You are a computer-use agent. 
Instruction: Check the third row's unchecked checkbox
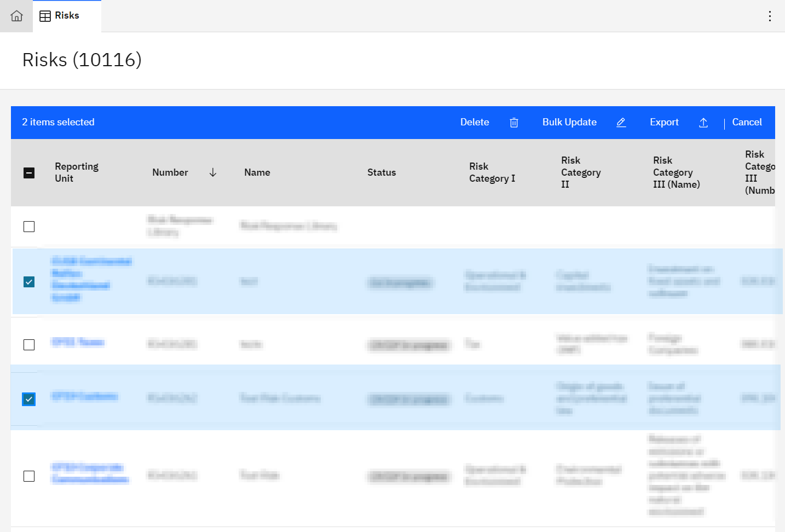(x=29, y=345)
